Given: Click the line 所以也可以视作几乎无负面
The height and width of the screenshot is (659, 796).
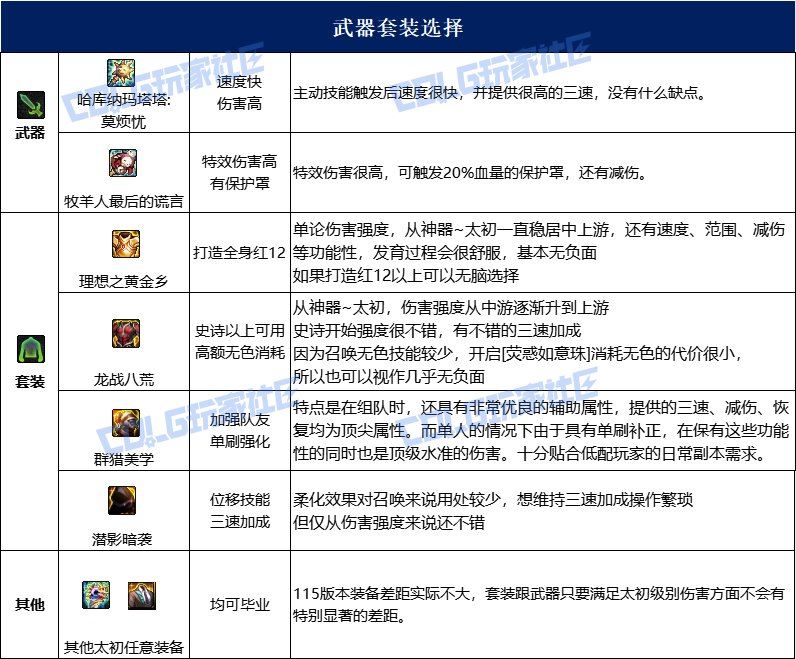Looking at the screenshot, I should [x=389, y=376].
